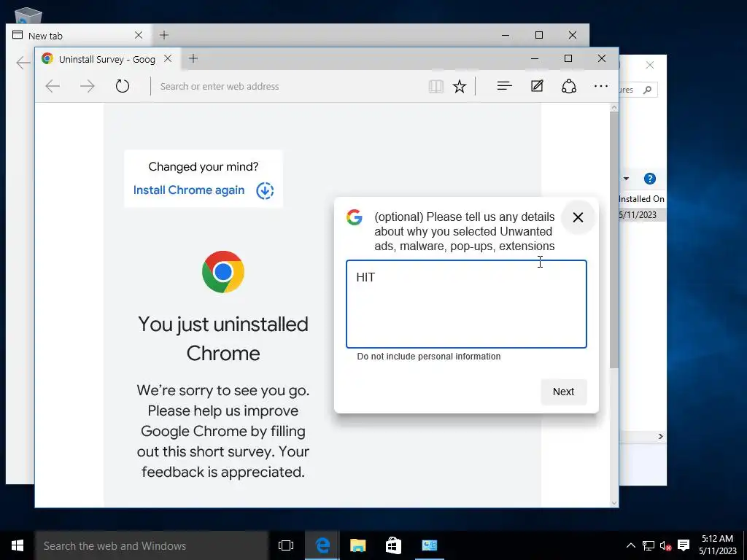The image size is (747, 560).
Task: Select the Uninstall Survey tab
Action: coord(107,59)
